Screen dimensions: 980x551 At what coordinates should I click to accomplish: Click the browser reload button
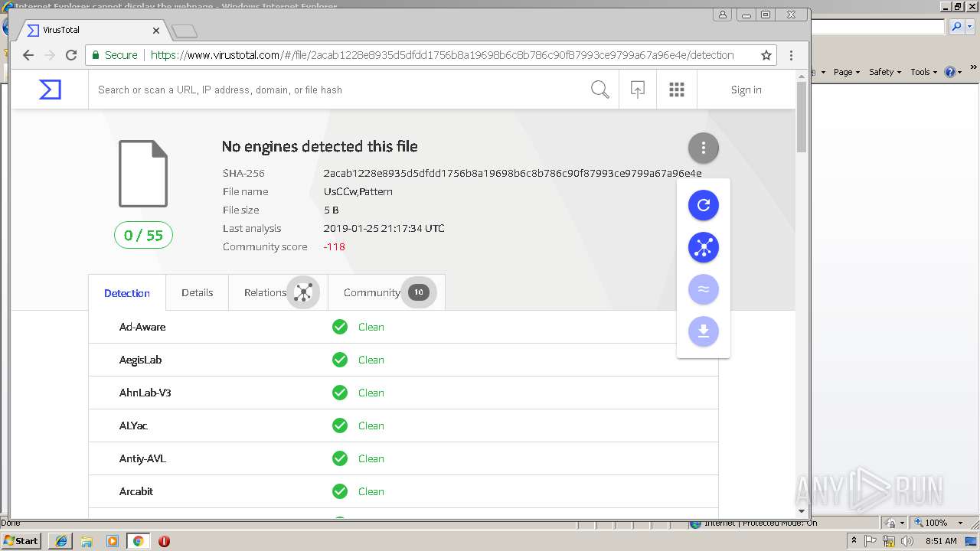coord(71,55)
